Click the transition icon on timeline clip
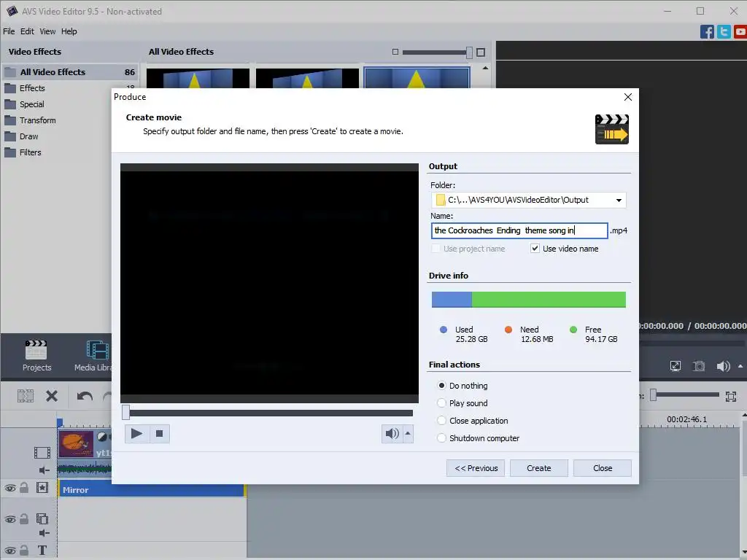The image size is (747, 560). tap(102, 436)
